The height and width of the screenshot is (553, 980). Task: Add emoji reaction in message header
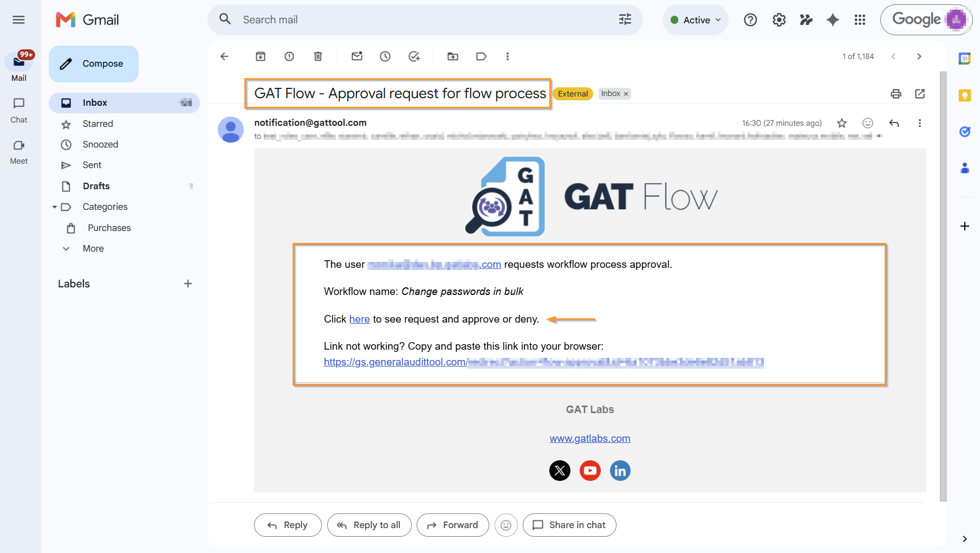coord(868,123)
